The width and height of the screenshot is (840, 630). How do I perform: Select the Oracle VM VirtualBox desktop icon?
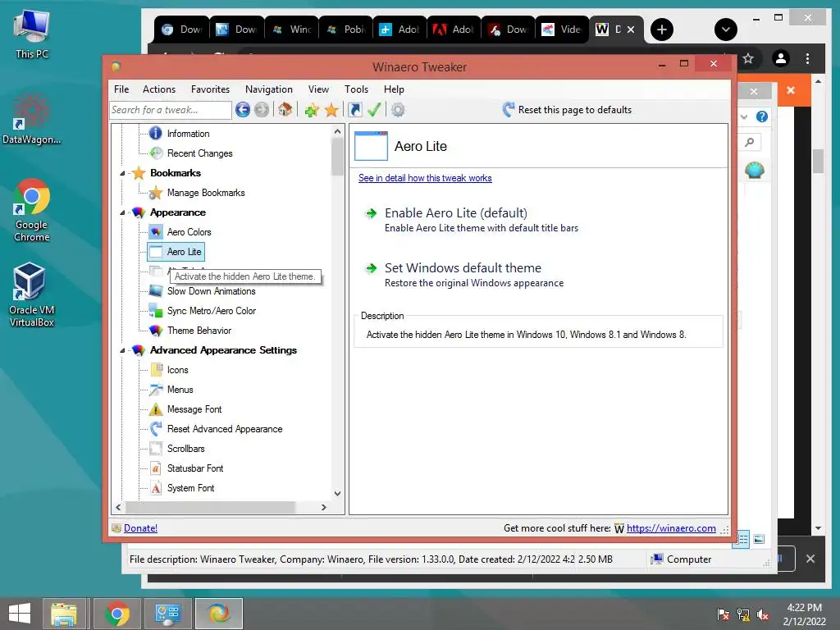[31, 294]
